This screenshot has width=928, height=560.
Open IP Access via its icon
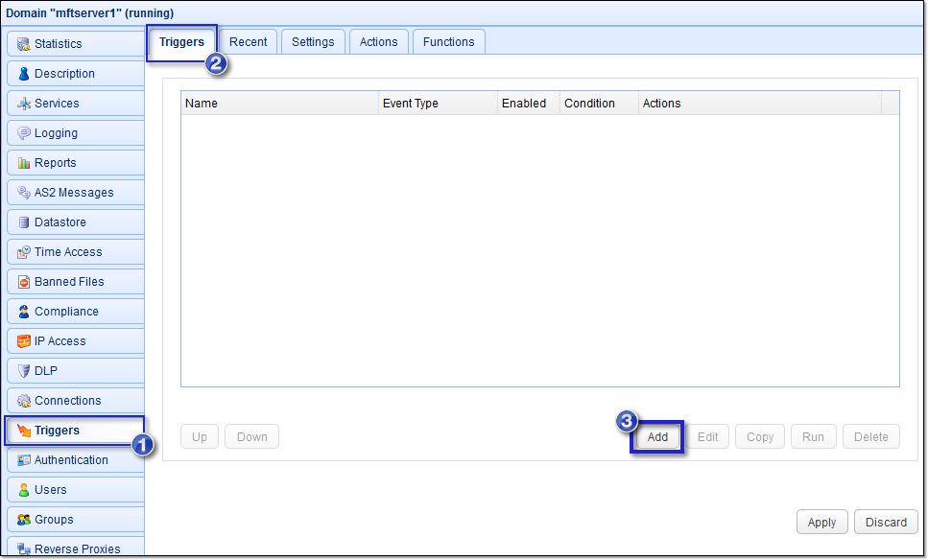(x=24, y=341)
